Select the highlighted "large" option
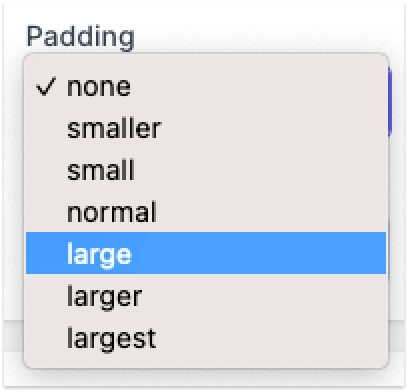 click(x=206, y=253)
